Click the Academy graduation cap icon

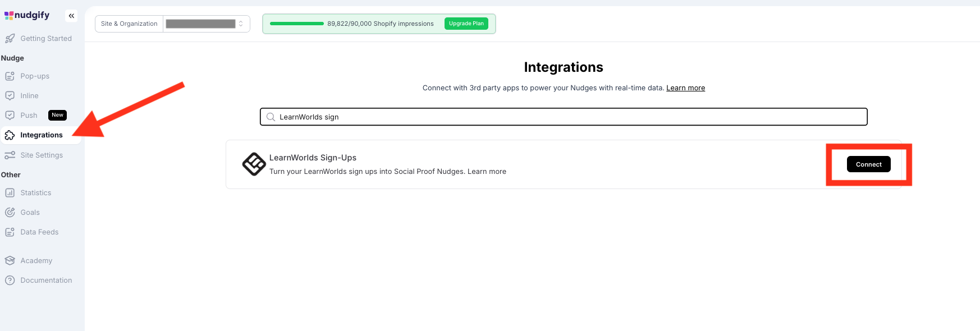(10, 261)
